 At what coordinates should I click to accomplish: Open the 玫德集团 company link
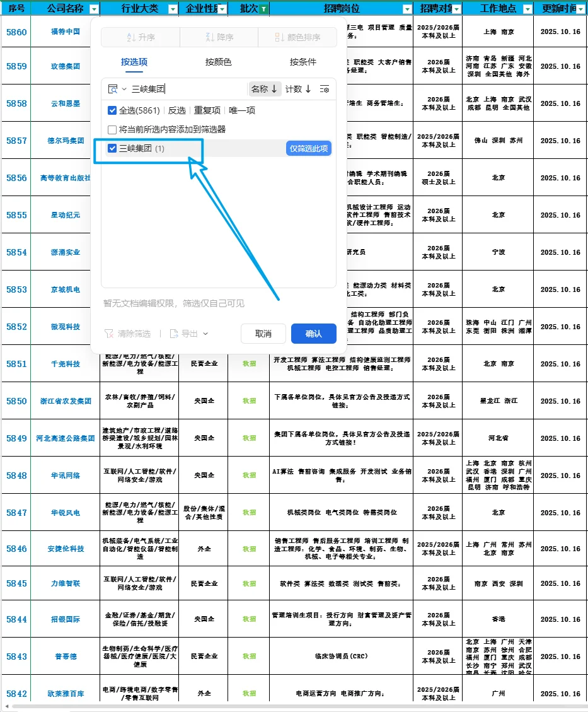(x=66, y=66)
